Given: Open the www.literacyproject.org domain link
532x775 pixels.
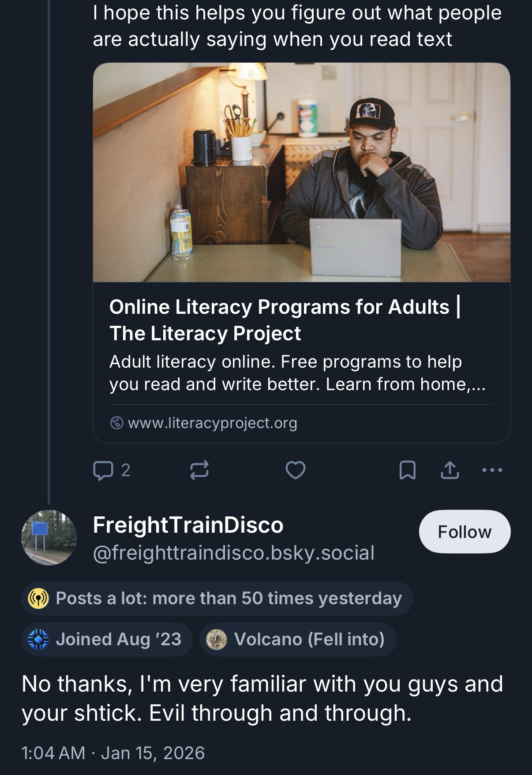Looking at the screenshot, I should (212, 423).
